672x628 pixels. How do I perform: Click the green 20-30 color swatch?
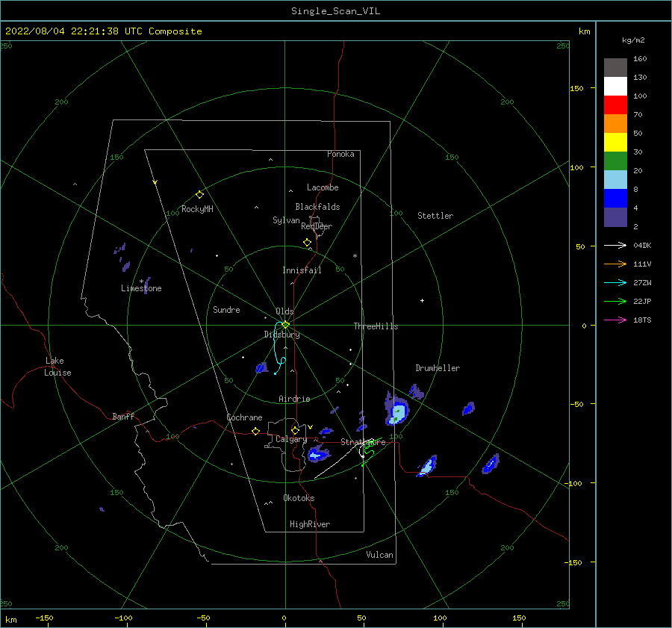coord(615,161)
